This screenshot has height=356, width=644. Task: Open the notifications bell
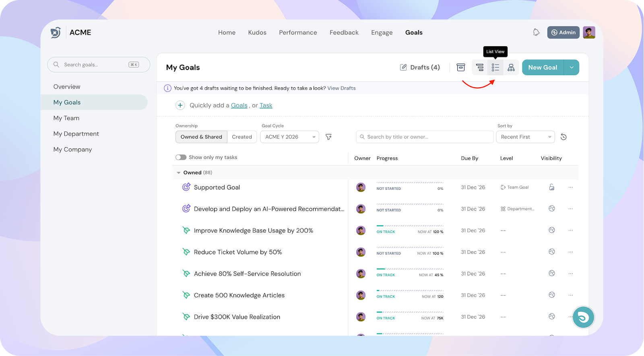pyautogui.click(x=536, y=32)
